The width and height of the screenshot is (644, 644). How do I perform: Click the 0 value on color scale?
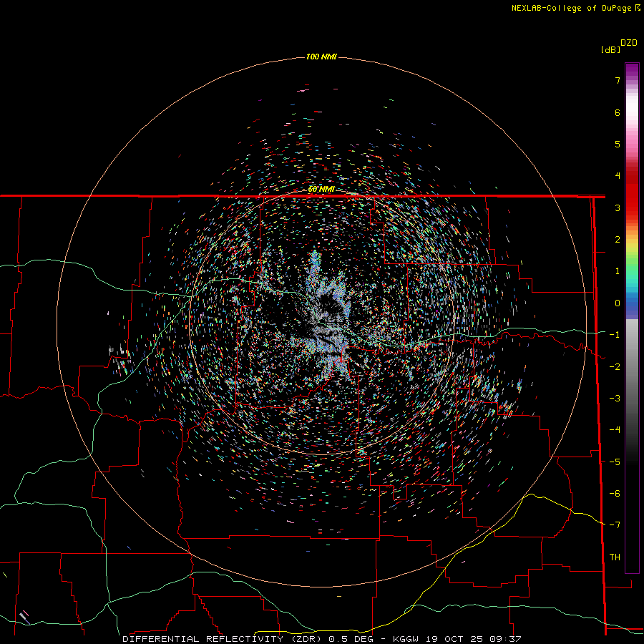[618, 303]
